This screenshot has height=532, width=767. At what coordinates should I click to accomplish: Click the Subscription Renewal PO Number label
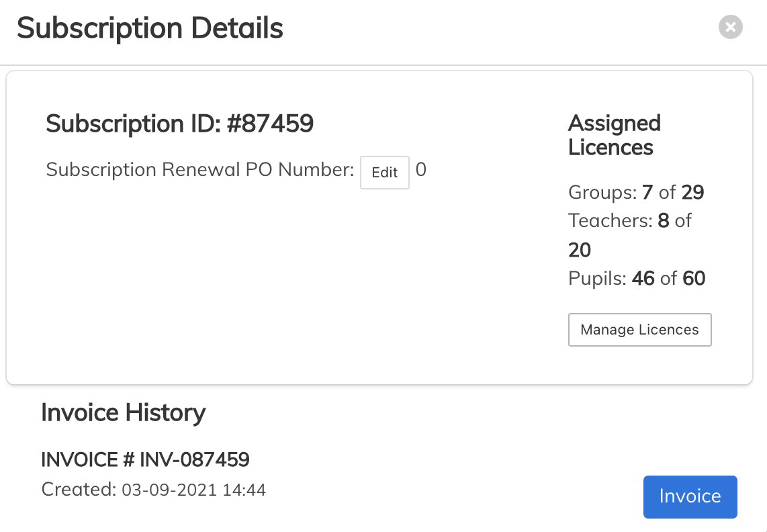(x=200, y=170)
